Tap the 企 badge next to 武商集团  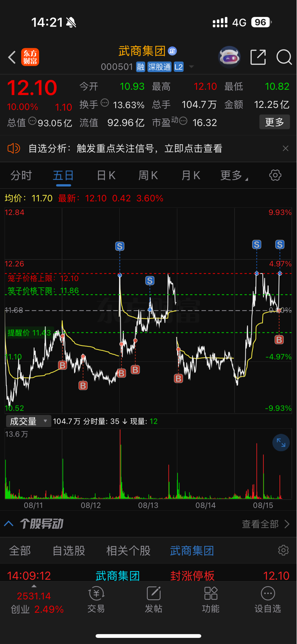tap(173, 51)
